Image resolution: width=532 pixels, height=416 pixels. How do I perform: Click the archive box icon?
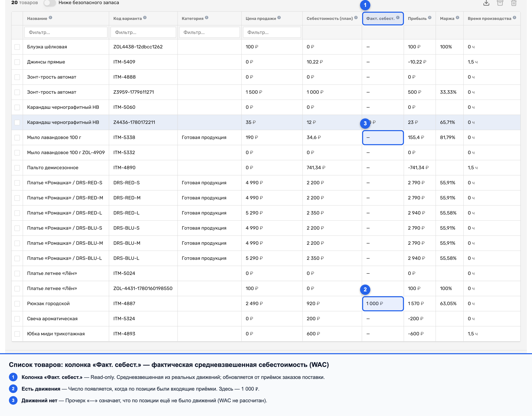[500, 3]
